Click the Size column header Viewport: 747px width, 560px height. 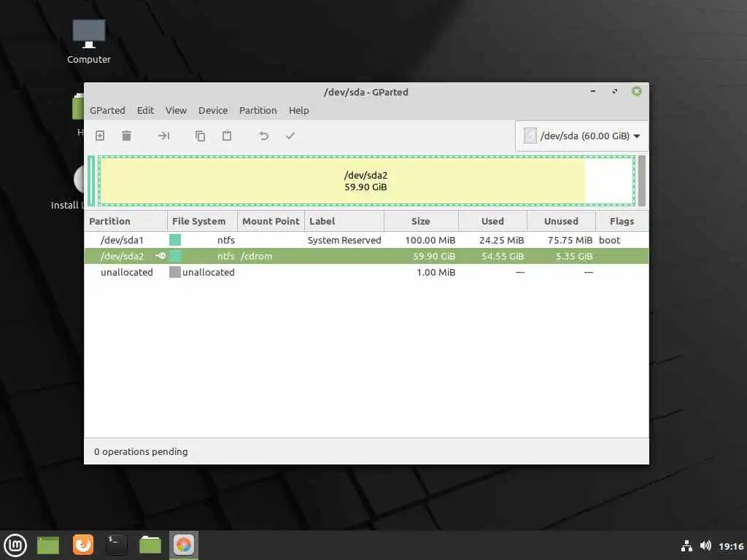(x=421, y=221)
